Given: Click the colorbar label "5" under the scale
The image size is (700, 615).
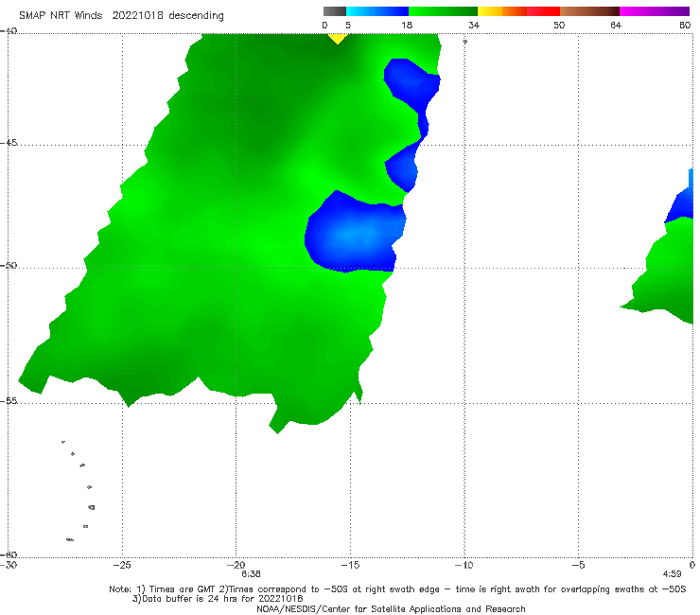Looking at the screenshot, I should point(348,25).
